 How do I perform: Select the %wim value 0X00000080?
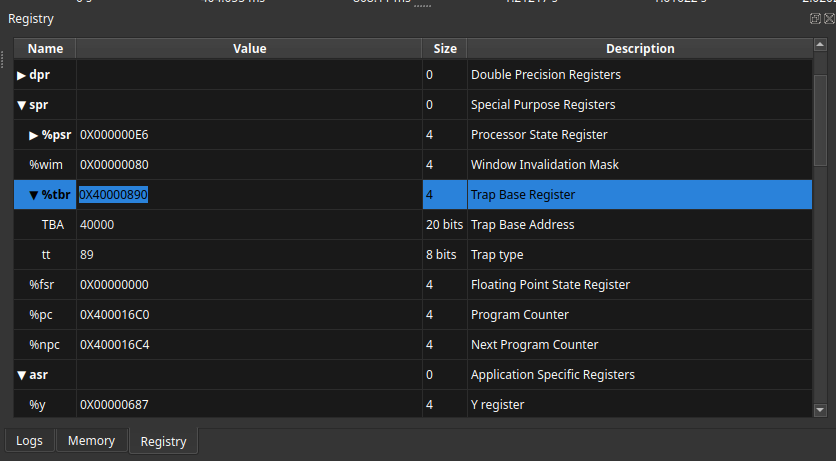(114, 165)
